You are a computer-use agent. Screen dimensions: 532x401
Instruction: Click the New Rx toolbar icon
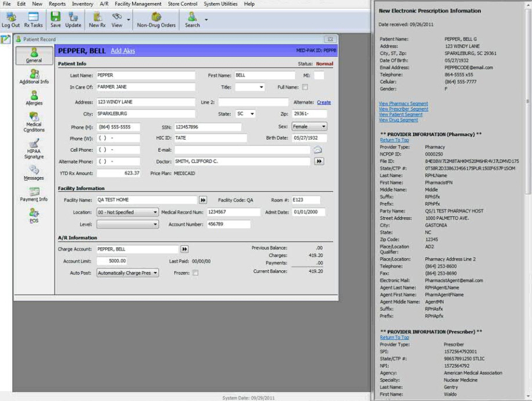point(97,20)
